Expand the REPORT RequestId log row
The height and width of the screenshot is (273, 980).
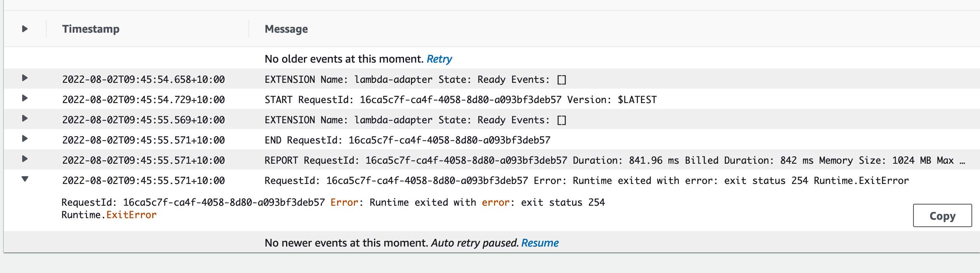(25, 159)
